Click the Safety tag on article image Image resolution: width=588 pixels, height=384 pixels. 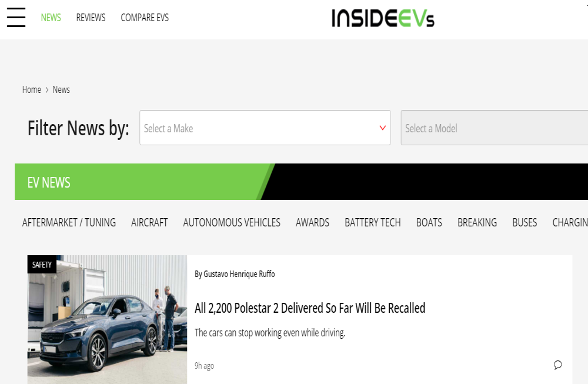coord(42,265)
